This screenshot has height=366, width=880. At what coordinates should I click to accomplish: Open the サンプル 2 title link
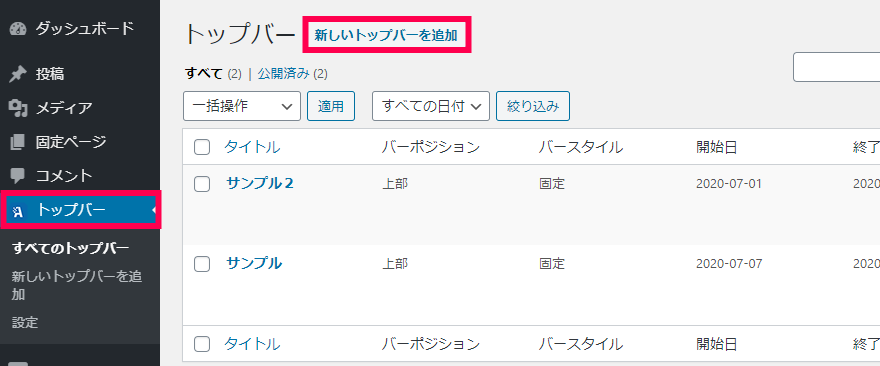pos(260,183)
